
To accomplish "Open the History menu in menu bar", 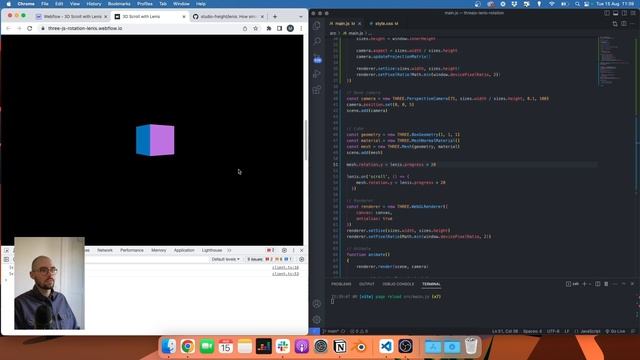I will (x=93, y=4).
